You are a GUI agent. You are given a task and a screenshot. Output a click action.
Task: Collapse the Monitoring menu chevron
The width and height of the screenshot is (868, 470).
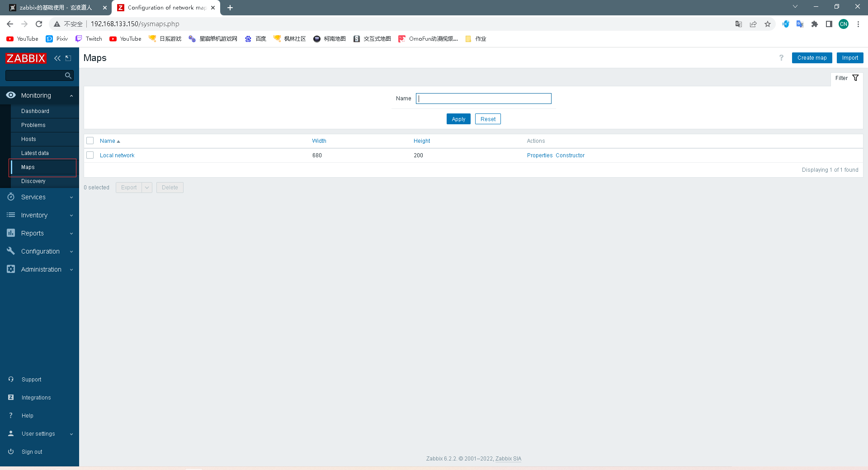tap(71, 95)
